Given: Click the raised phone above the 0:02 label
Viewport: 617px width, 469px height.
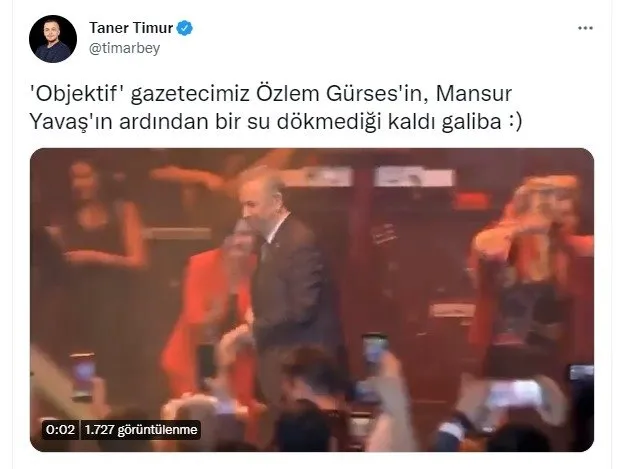Looking at the screenshot, I should (x=82, y=376).
